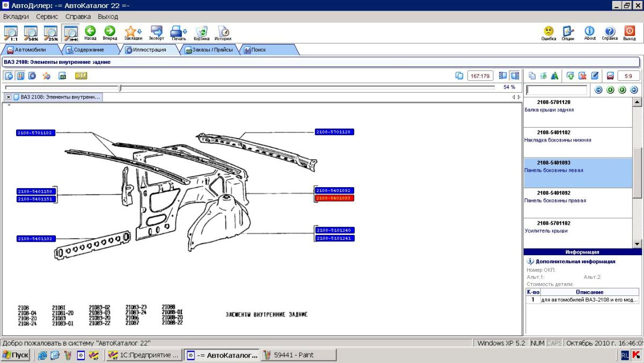The image size is (644, 363).
Task: Switch to the Содержание tab
Action: point(89,50)
